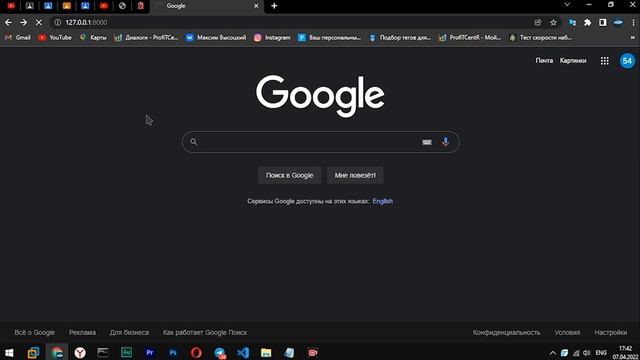Open the Extensions puzzle piece menu
Screen dimensions: 640x360
(x=587, y=22)
